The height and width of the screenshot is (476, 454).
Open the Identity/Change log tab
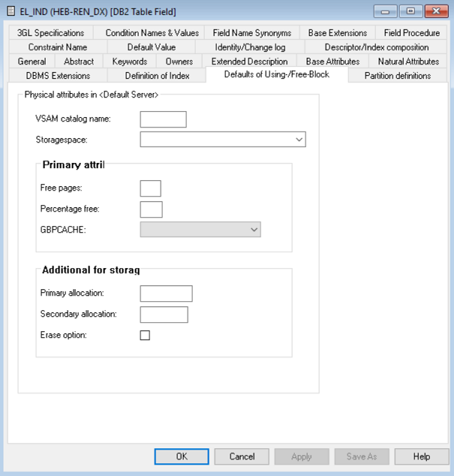point(249,47)
